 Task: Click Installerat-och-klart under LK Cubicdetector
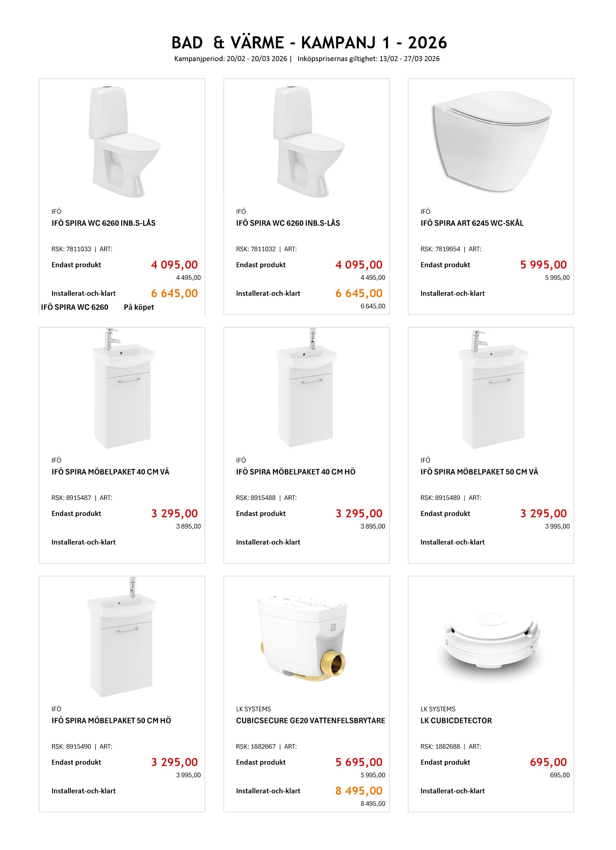[x=452, y=791]
